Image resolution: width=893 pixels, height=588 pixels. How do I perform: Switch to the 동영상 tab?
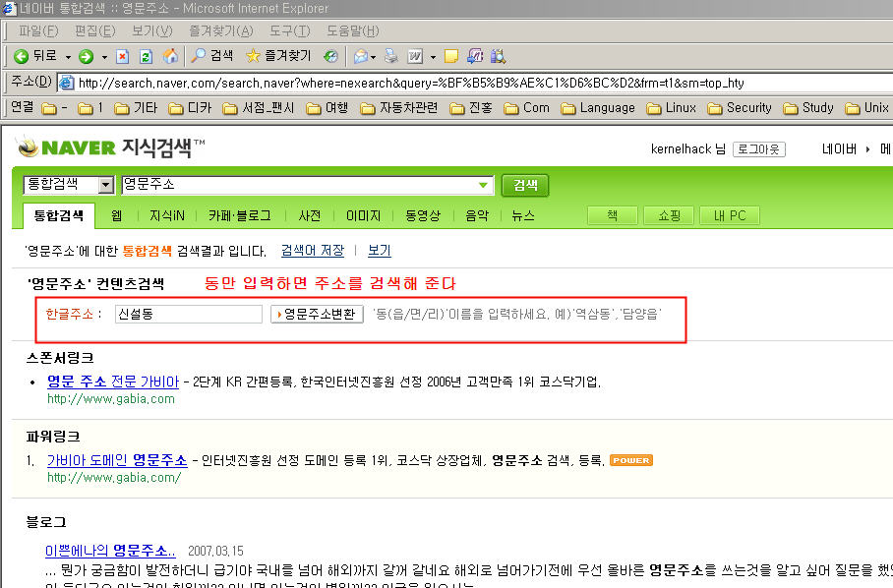(x=423, y=215)
